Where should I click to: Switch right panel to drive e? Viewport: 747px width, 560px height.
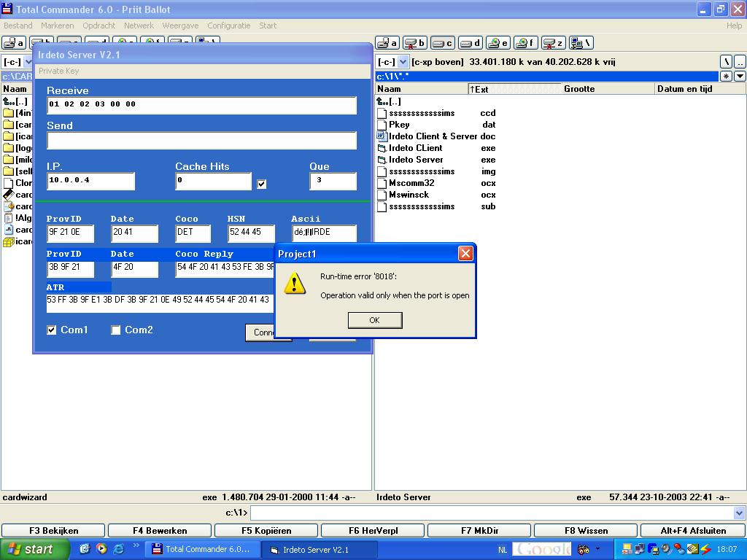click(x=498, y=43)
